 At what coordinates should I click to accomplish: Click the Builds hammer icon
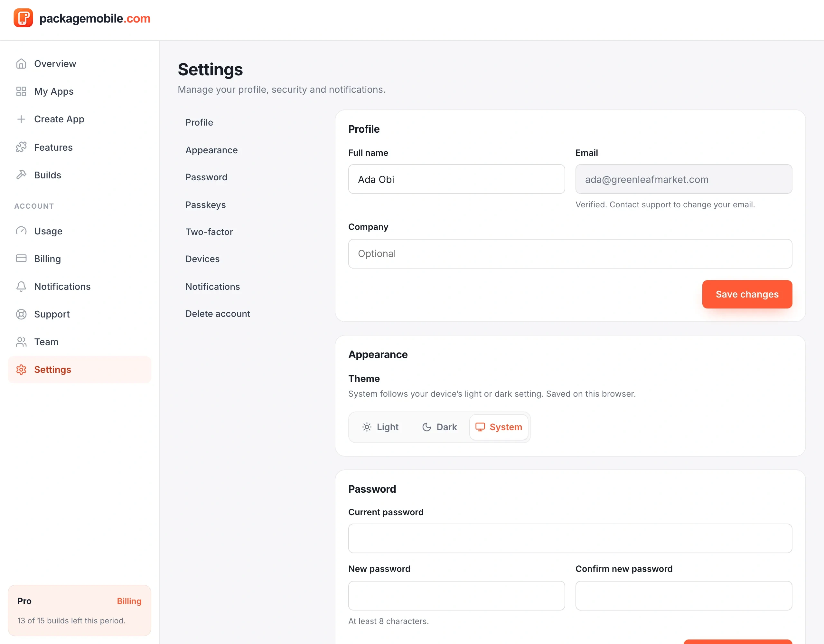click(21, 175)
